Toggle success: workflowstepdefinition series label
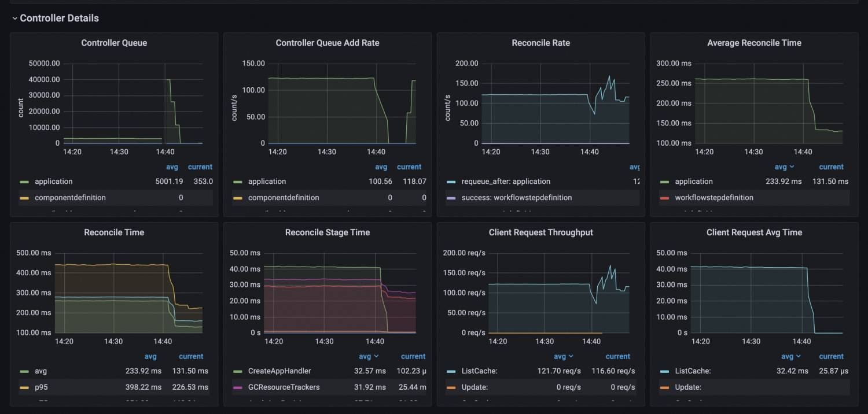The width and height of the screenshot is (868, 414). tap(517, 198)
